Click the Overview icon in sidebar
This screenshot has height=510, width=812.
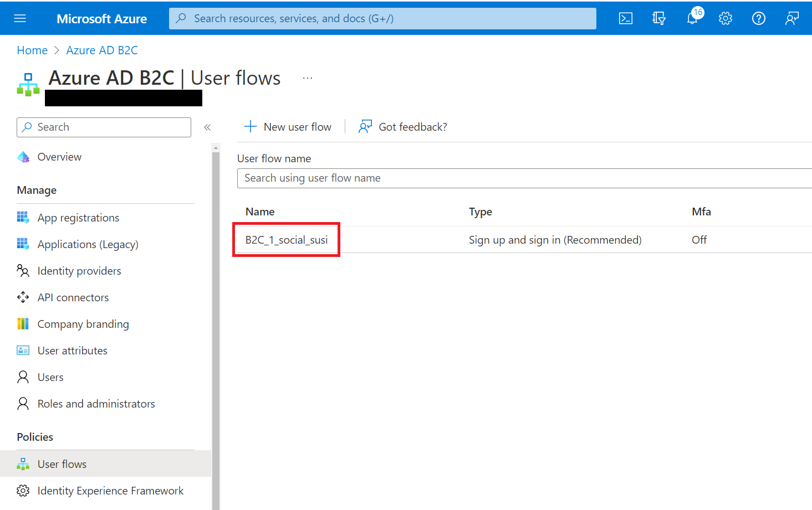(x=23, y=157)
